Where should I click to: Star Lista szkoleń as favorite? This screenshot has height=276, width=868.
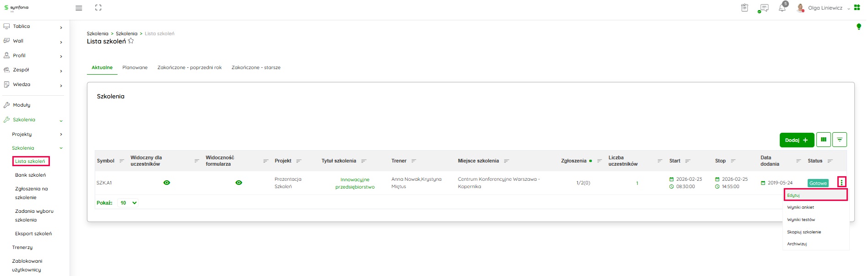click(x=131, y=41)
